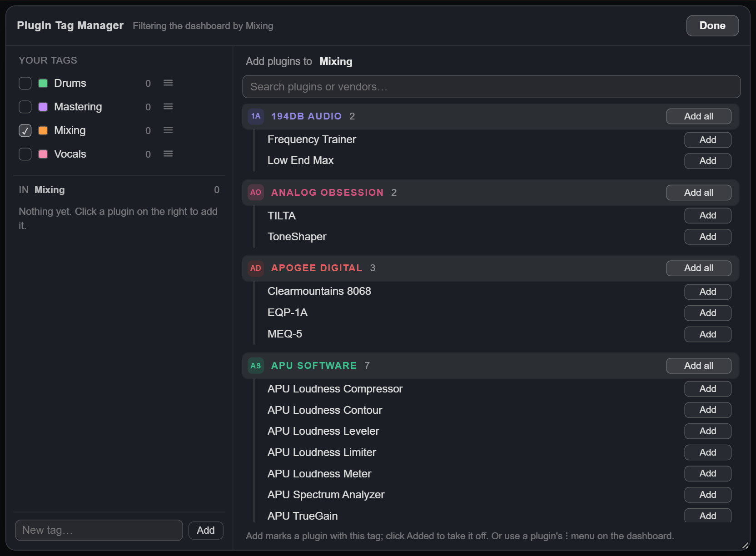Image resolution: width=756 pixels, height=556 pixels.
Task: Click the window resize grip icon
Action: 745,546
